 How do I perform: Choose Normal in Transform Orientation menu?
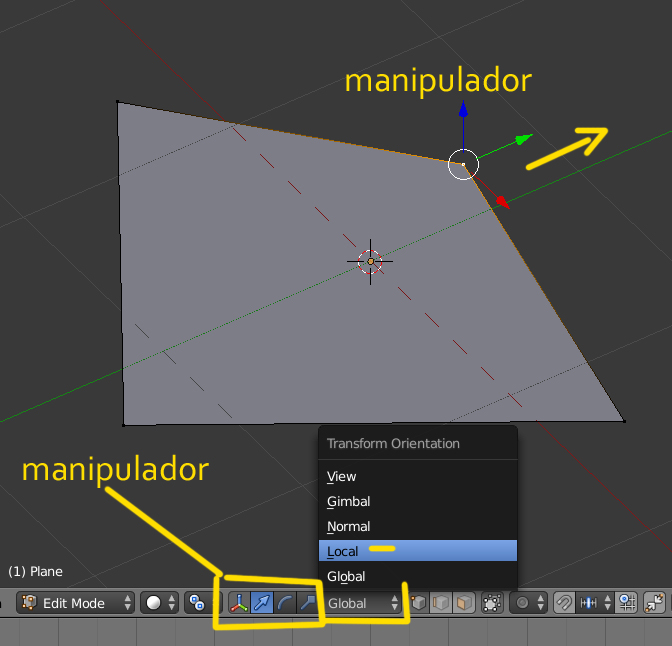(x=418, y=526)
